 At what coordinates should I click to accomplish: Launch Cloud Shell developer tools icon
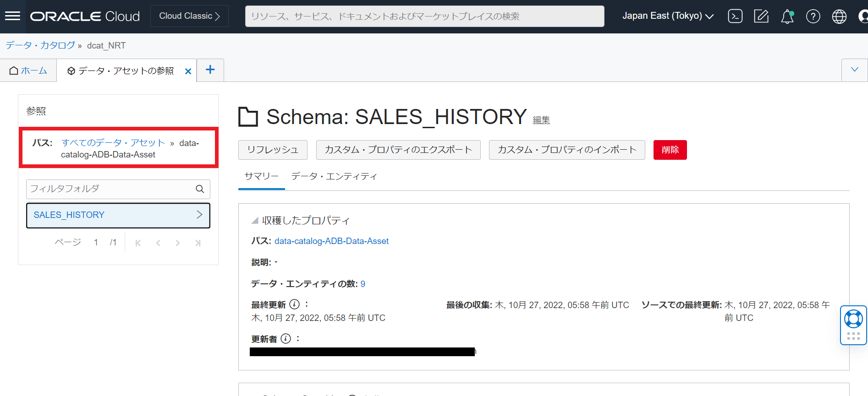point(735,16)
